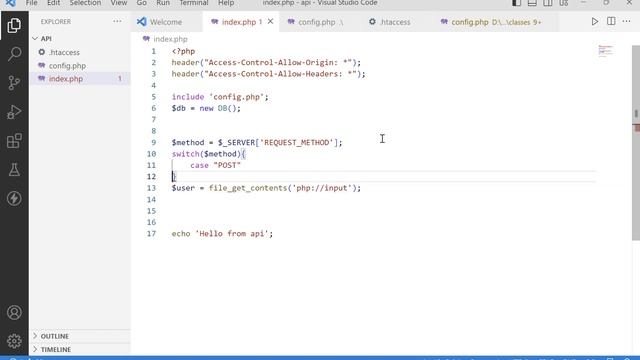This screenshot has width=640, height=360.
Task: Place cursor on 'REQUEST_METHOD' string
Action: [x=297, y=142]
